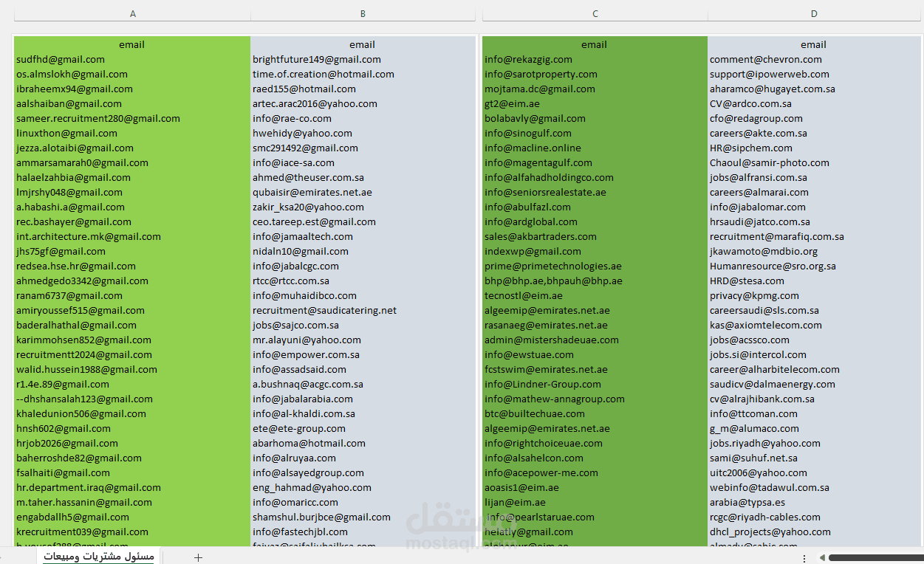
Task: Click cell os.almslokh@gmail.com
Action: (132, 74)
